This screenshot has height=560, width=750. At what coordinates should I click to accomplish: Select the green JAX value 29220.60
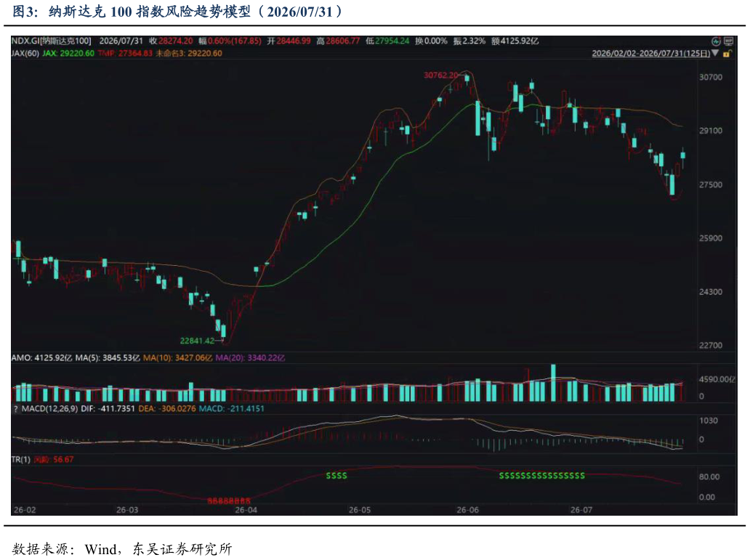click(x=68, y=53)
